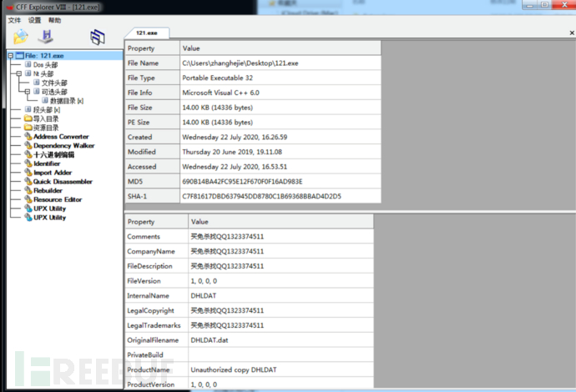Click the Comments value cell
The width and height of the screenshot is (576, 392).
coord(281,237)
